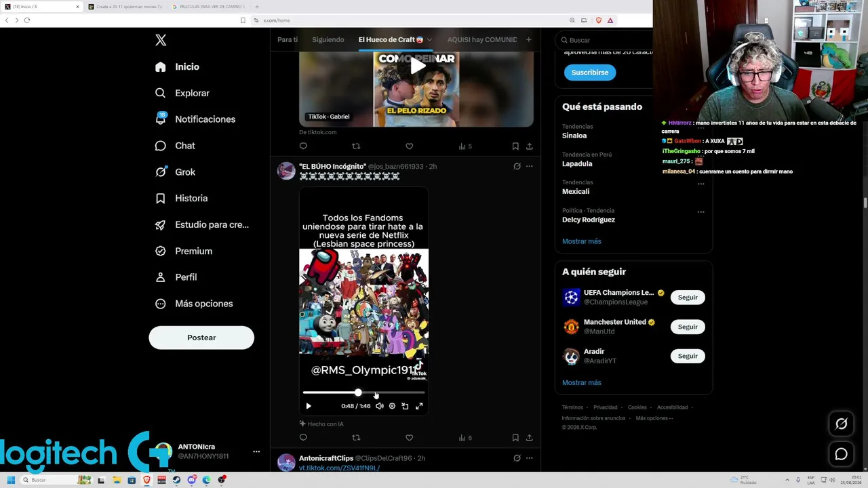Open the floating Grok button

(x=842, y=424)
